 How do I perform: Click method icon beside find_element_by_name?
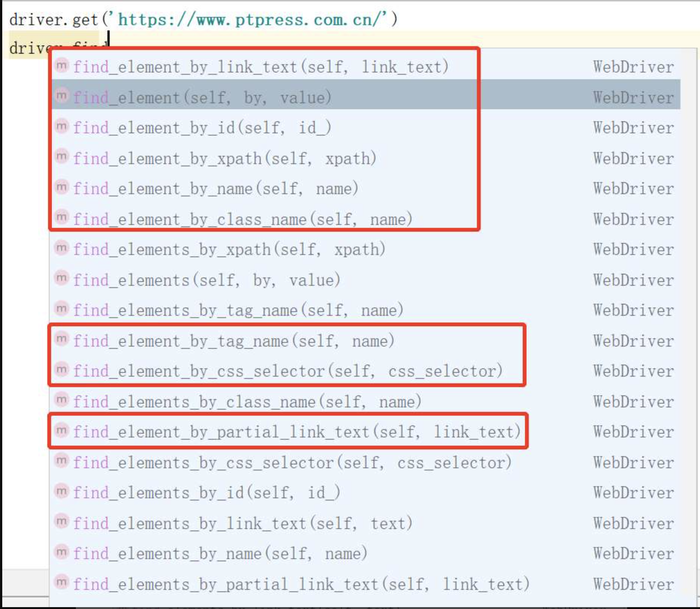[x=62, y=187]
